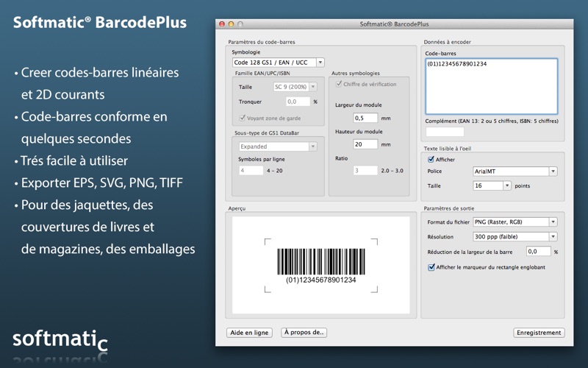Click the Enregistrement button
This screenshot has height=368, width=588.
(x=539, y=333)
